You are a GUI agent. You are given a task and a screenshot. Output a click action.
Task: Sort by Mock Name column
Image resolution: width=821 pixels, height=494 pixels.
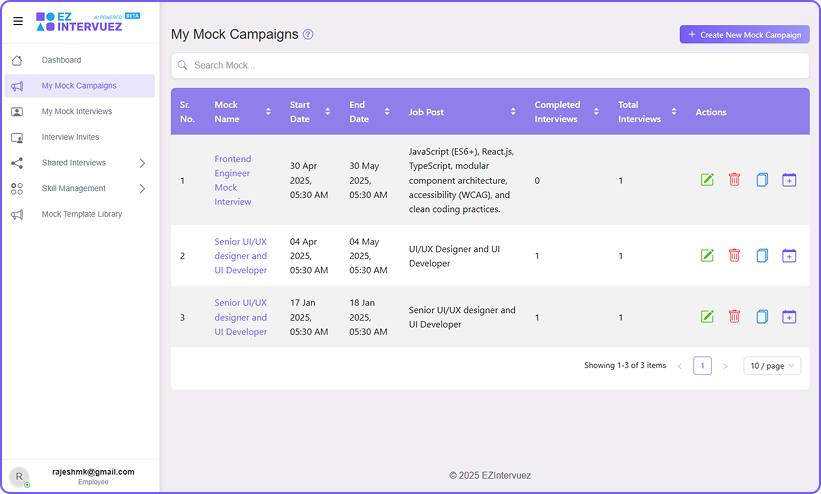click(268, 112)
